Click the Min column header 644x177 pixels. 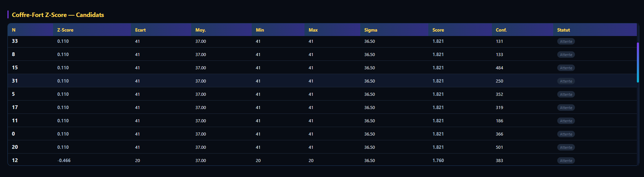278,30
